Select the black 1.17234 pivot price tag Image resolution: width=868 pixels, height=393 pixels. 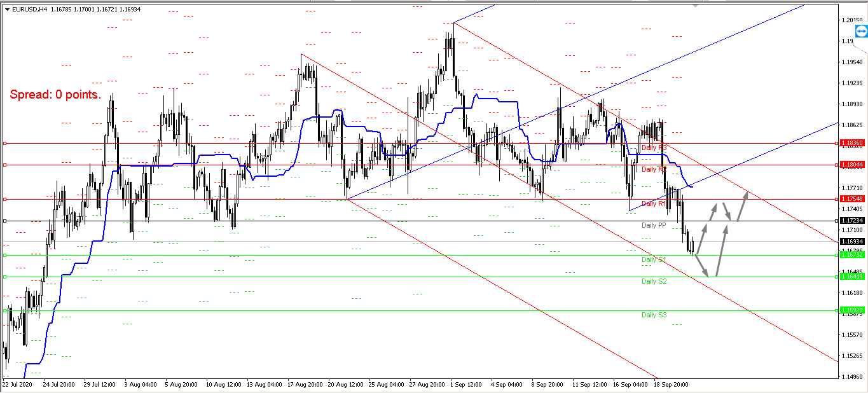pos(851,221)
